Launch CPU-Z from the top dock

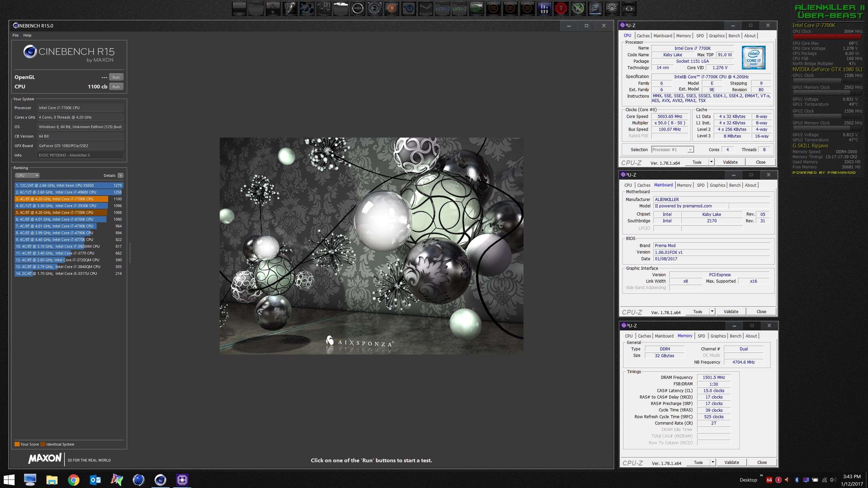(442, 8)
